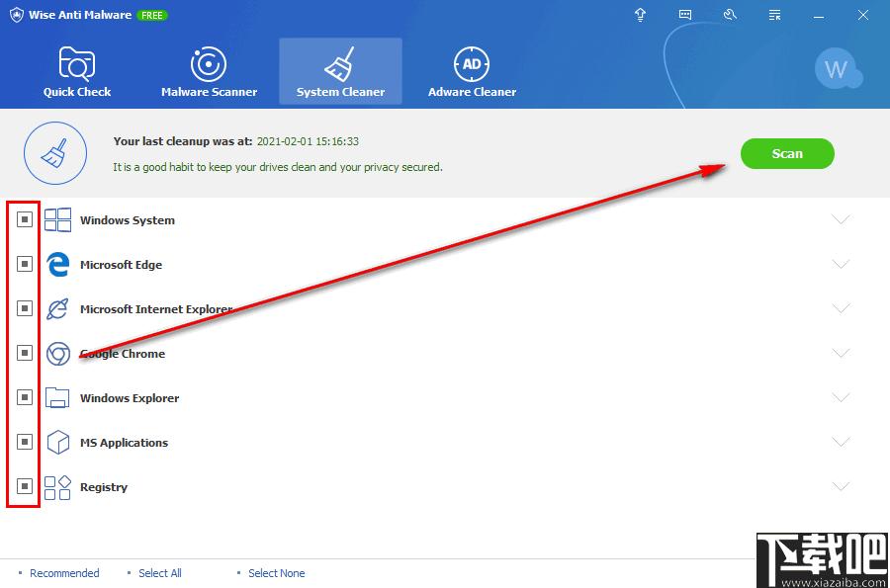Click the Windows System label
890x588 pixels.
pos(128,220)
